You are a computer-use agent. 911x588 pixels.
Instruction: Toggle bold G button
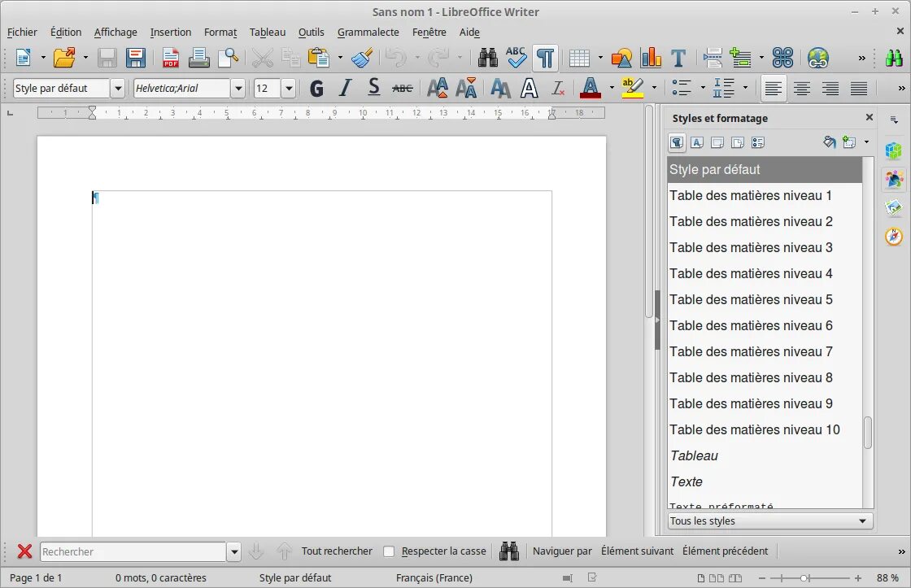[316, 89]
